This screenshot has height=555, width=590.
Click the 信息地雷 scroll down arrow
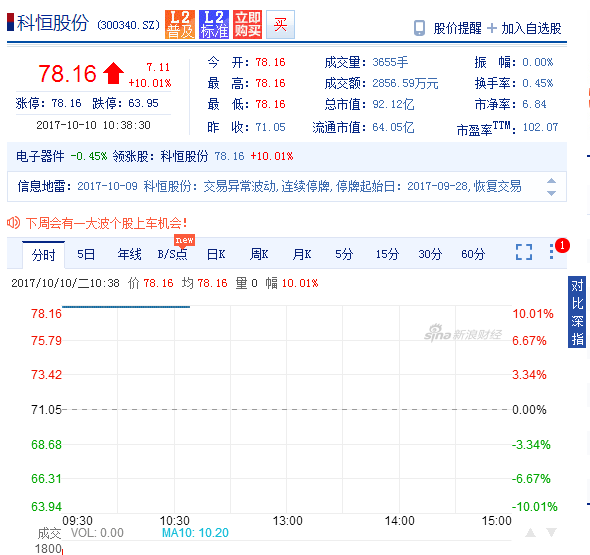551,193
